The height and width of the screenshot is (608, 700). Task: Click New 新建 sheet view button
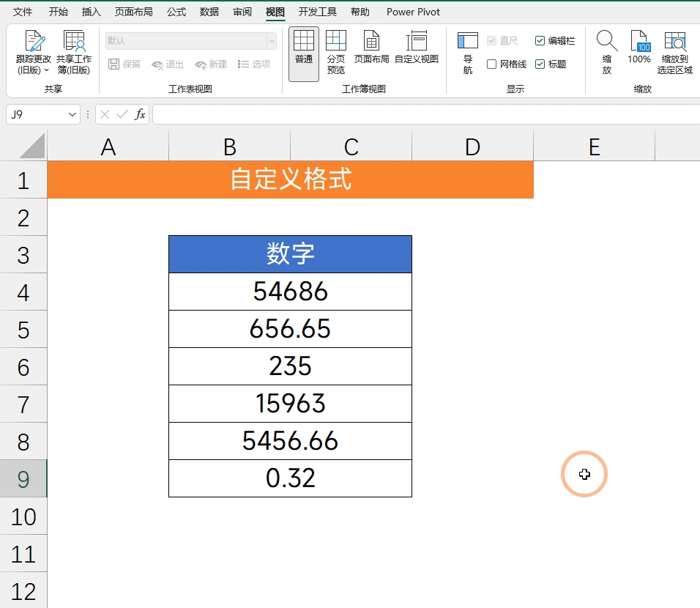(x=211, y=64)
